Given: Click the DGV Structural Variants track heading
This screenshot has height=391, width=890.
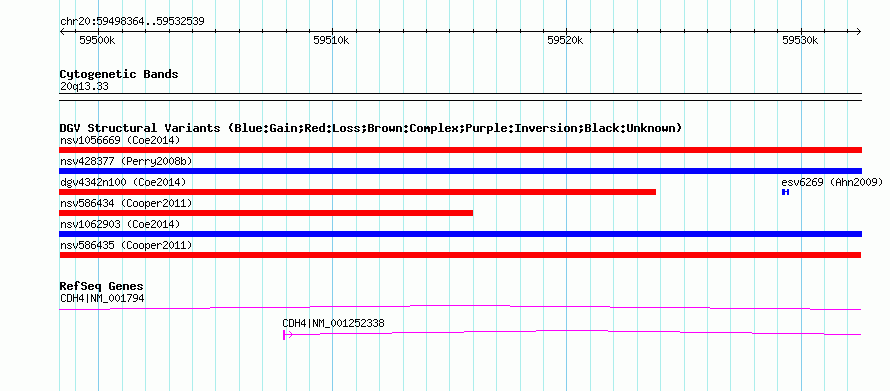Looking at the screenshot, I should coord(371,128).
